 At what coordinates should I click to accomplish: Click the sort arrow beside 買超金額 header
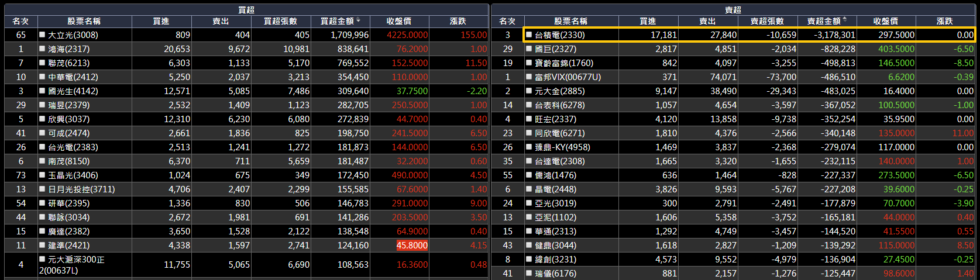click(358, 20)
